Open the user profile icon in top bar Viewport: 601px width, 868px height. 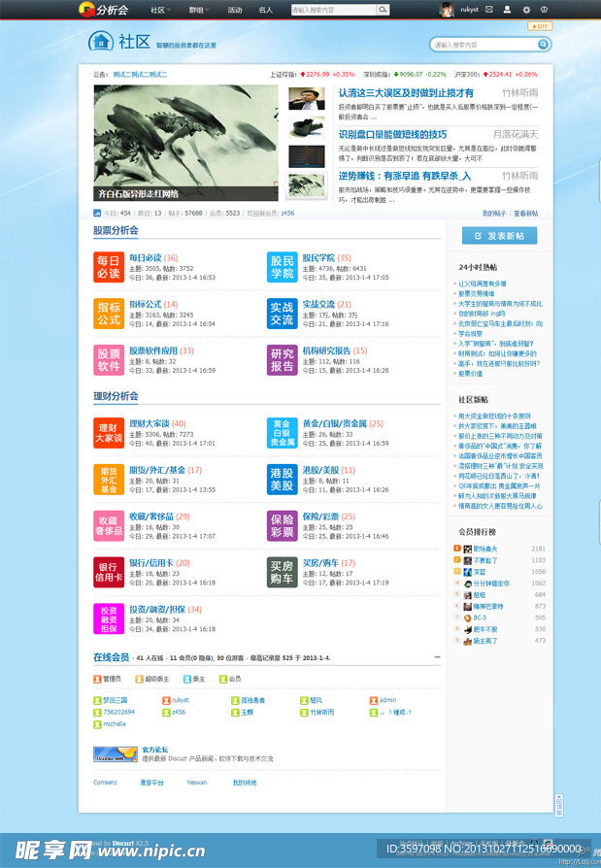pos(507,10)
